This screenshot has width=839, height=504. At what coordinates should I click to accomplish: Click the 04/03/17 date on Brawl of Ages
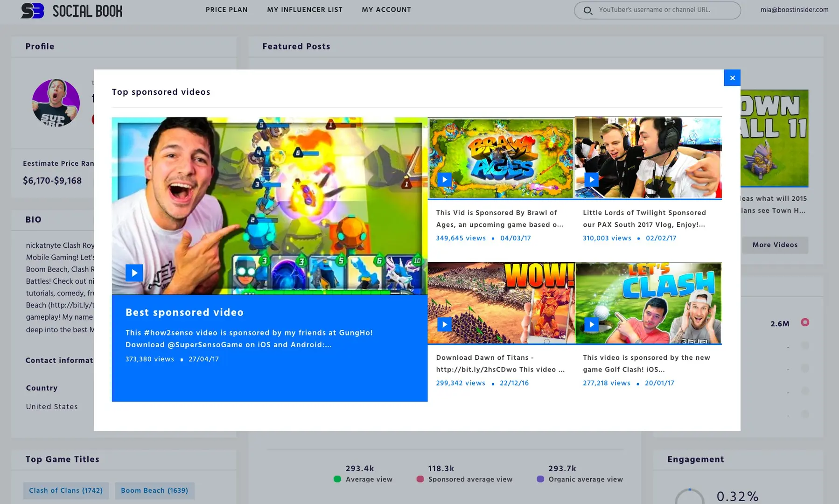tap(516, 238)
